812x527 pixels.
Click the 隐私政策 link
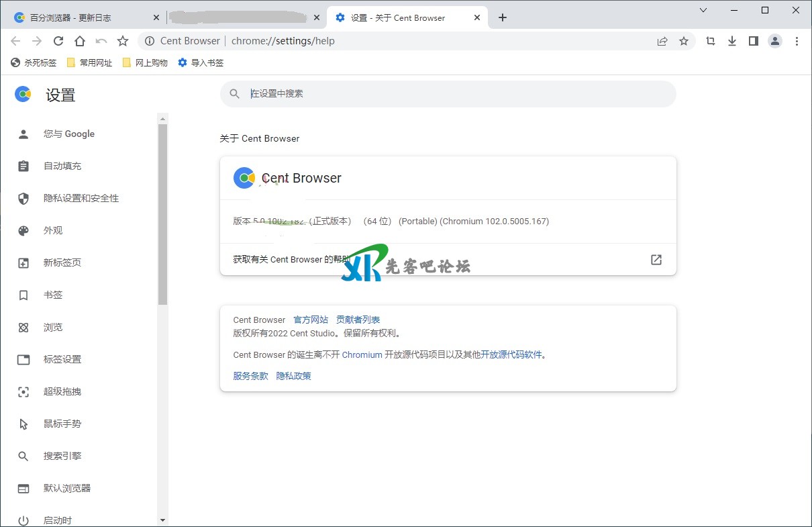294,376
